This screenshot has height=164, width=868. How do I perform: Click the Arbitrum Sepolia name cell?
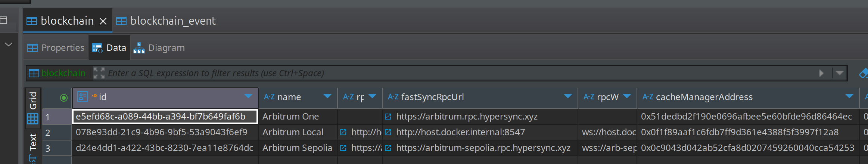point(298,148)
